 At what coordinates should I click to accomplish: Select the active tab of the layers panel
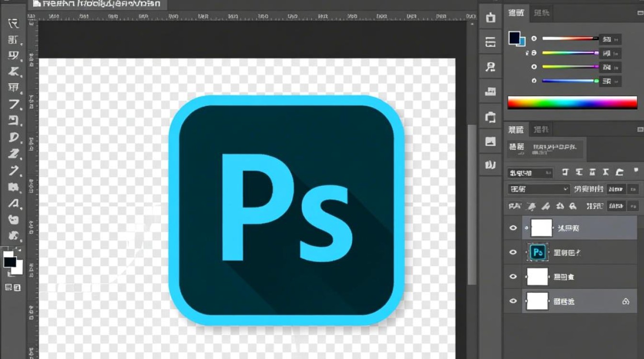516,129
